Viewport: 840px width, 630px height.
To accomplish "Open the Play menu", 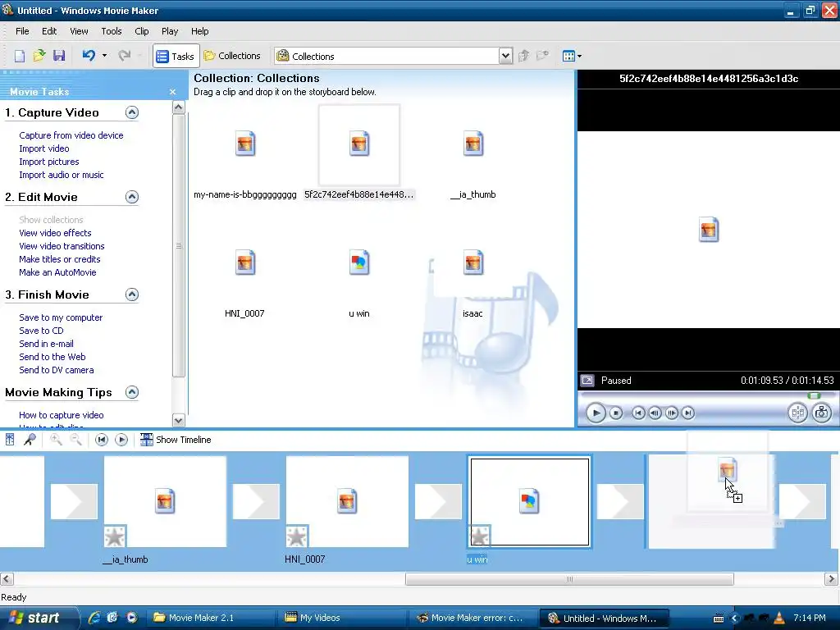I will (x=170, y=31).
